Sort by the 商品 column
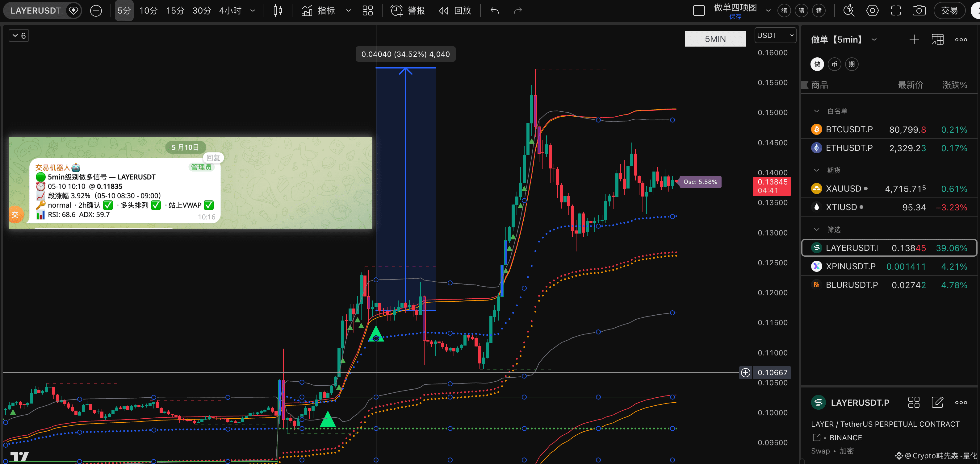Image resolution: width=980 pixels, height=464 pixels. [x=819, y=85]
